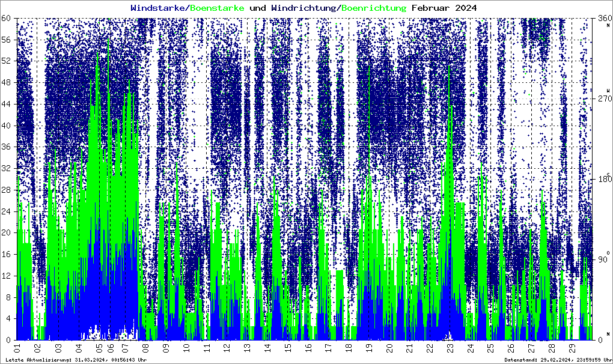Click day 23 on the date axis
613x364 pixels.
tap(450, 348)
